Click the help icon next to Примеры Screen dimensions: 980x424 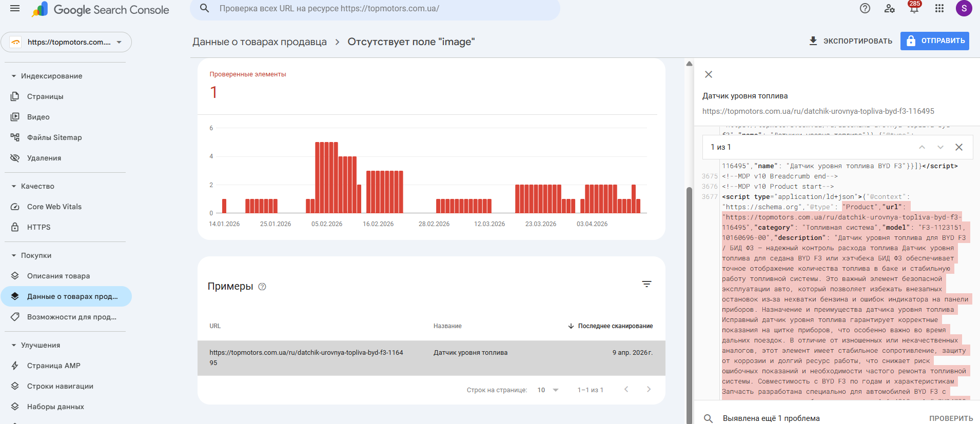(262, 287)
